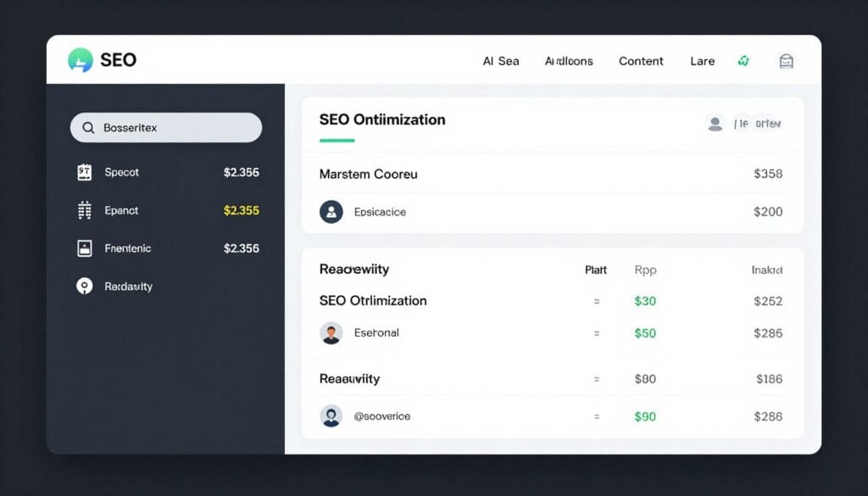Click the $2.356 value beside Specot

pyautogui.click(x=242, y=172)
